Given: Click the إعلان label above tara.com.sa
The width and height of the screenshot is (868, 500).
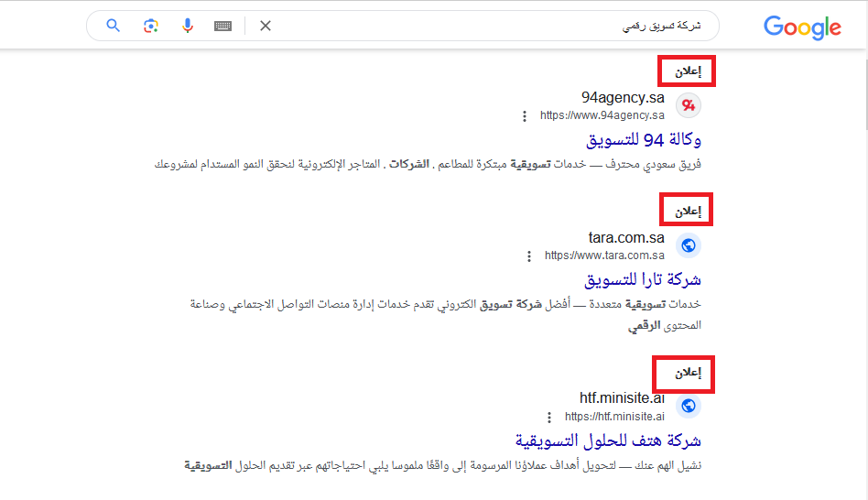Looking at the screenshot, I should 688,211.
